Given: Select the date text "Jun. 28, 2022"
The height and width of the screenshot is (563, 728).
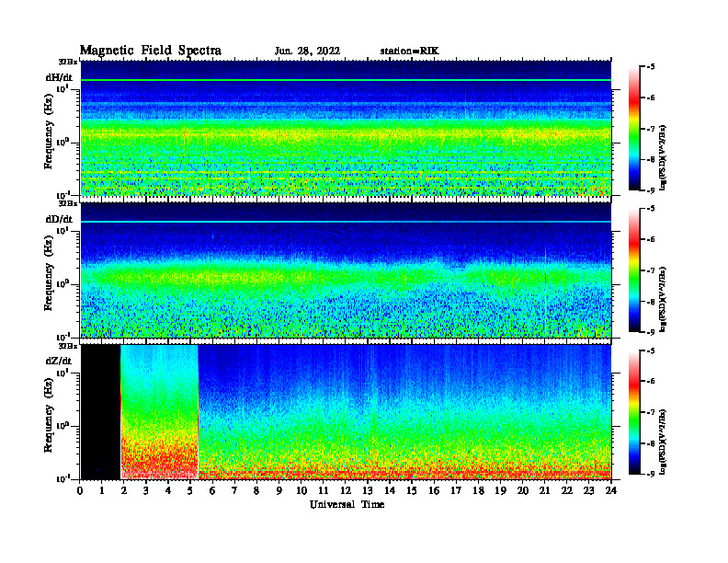Looking at the screenshot, I should (307, 52).
